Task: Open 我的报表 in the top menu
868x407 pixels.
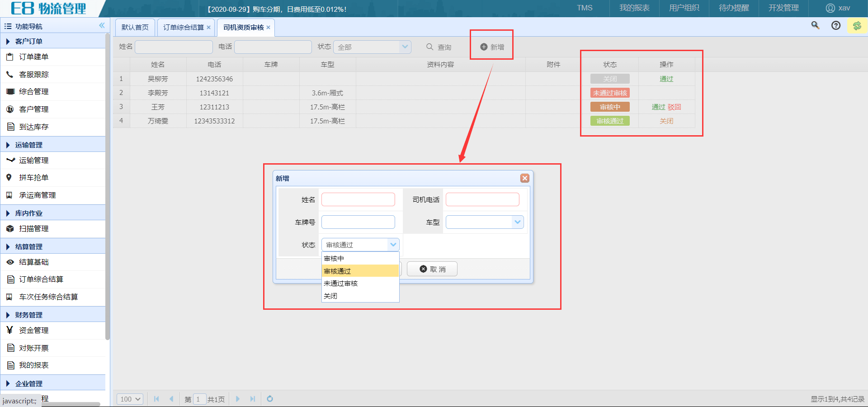Action: (634, 8)
